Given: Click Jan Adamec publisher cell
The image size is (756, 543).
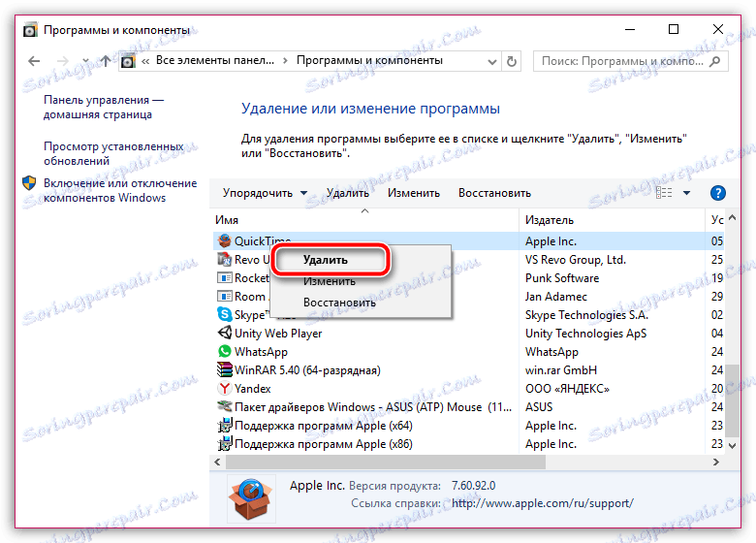Looking at the screenshot, I should [556, 297].
